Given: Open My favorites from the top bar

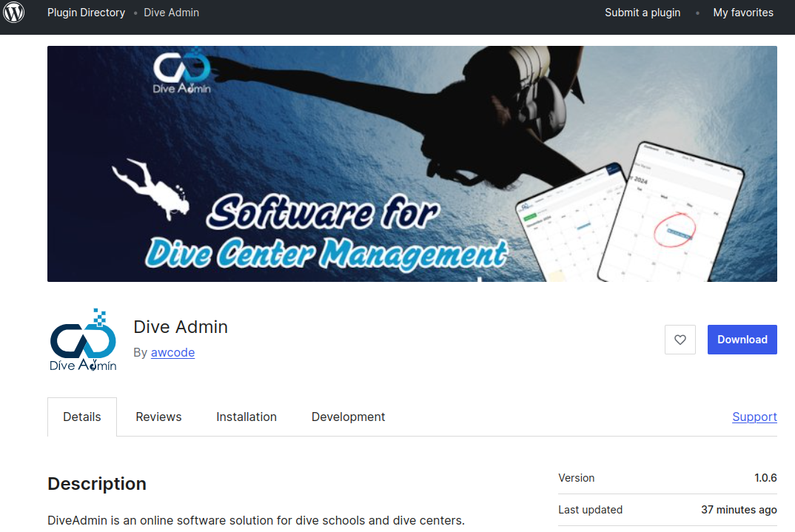Looking at the screenshot, I should (x=742, y=13).
